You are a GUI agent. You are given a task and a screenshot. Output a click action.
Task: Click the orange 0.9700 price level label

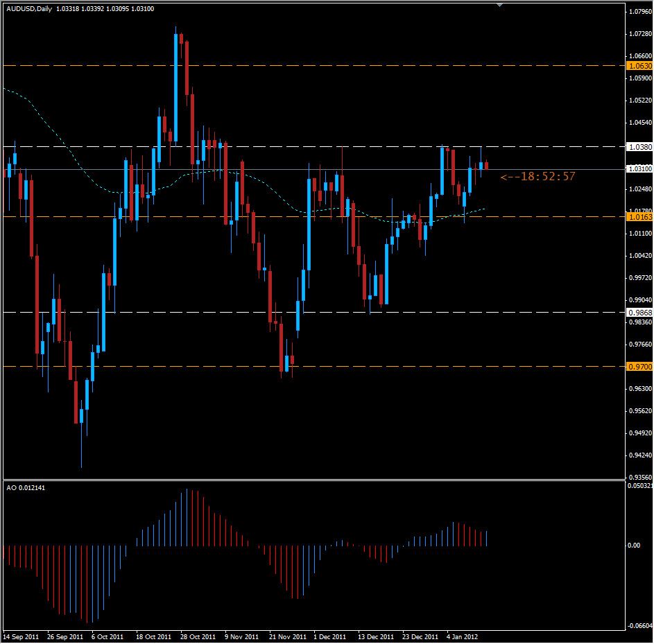coord(637,366)
